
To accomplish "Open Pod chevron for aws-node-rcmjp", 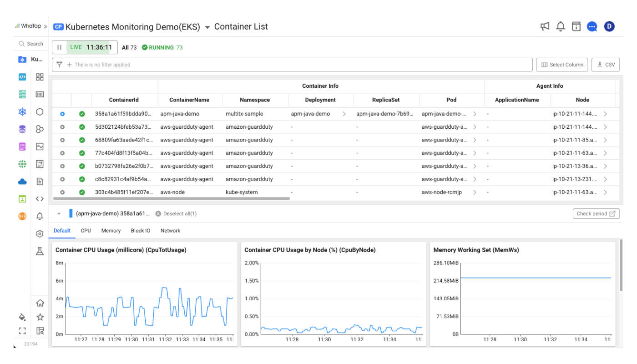I will 475,192.
